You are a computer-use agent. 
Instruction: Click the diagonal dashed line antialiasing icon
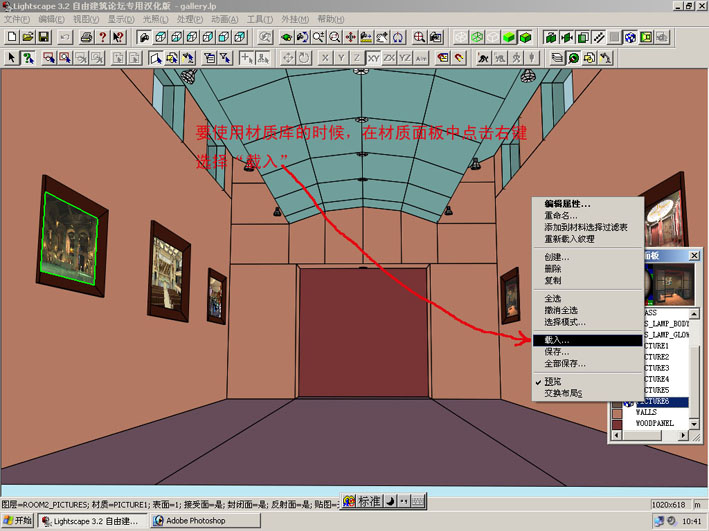point(598,37)
